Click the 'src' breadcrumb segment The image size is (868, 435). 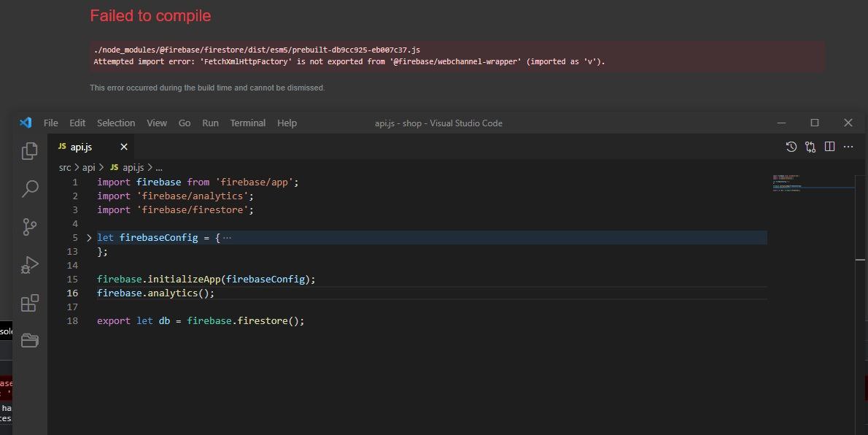[x=65, y=167]
